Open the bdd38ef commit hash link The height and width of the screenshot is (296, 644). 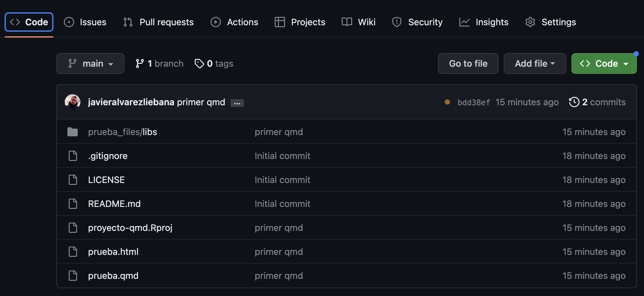tap(474, 102)
